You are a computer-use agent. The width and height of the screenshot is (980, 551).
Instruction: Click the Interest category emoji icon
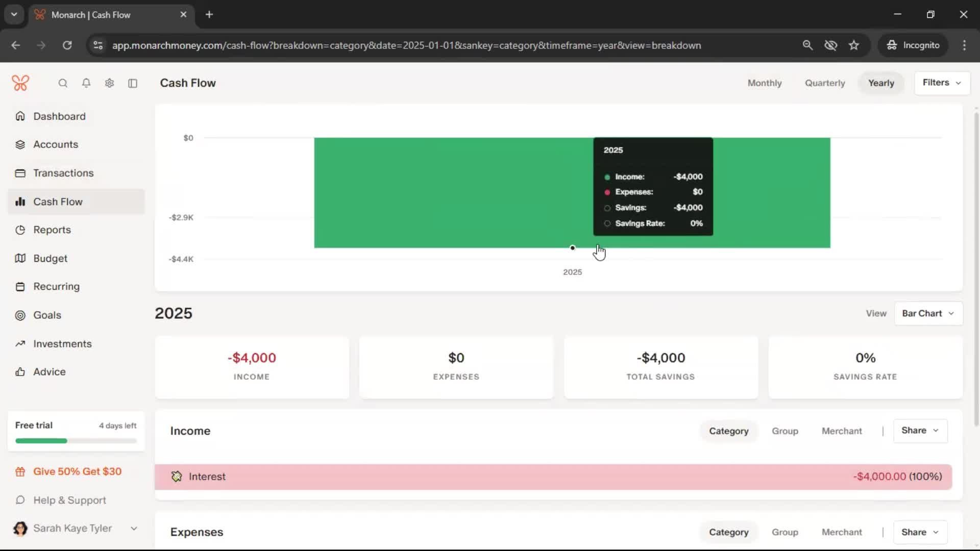[x=177, y=477]
